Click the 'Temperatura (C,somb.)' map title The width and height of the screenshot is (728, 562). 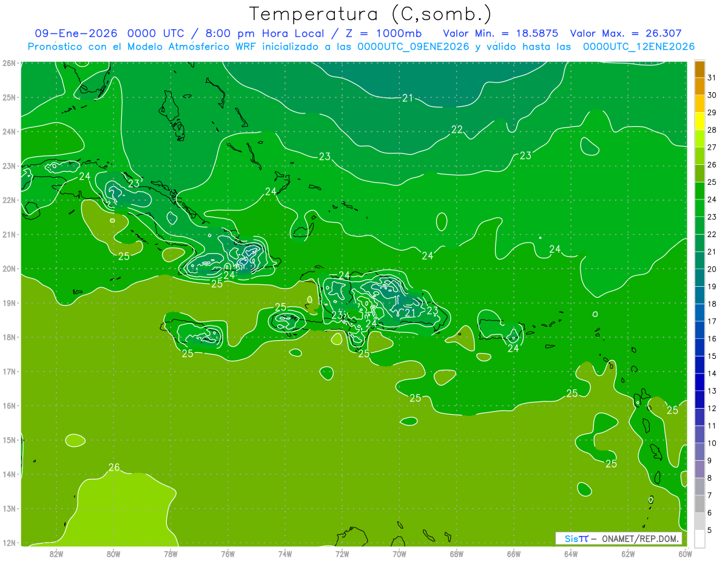coord(371,14)
